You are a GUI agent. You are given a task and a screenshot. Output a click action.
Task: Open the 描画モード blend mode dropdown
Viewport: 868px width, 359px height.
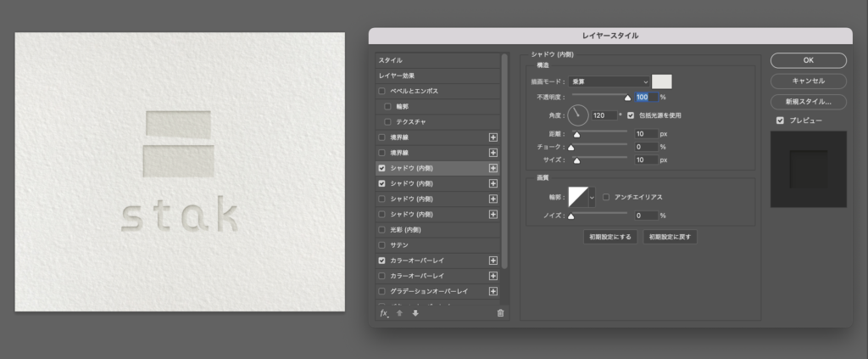click(x=610, y=81)
